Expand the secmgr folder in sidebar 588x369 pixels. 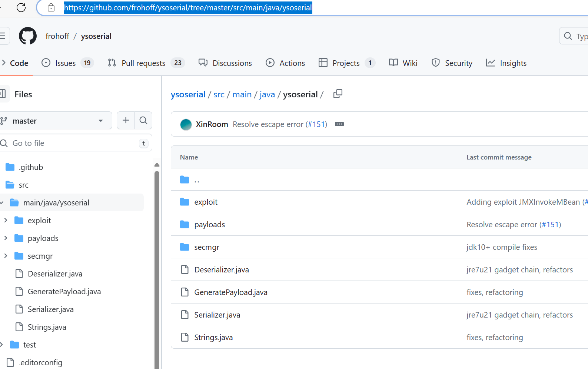6,256
